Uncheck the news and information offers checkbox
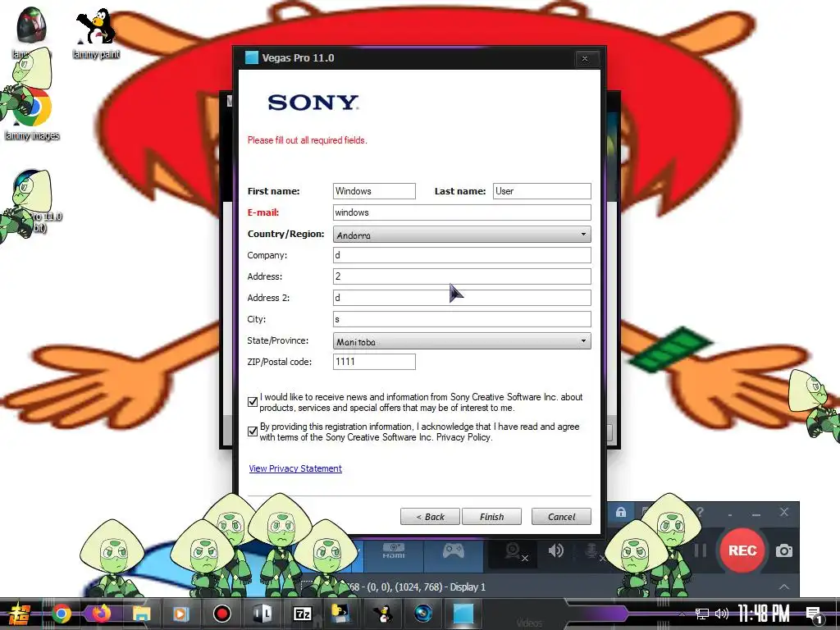840x630 pixels. [253, 402]
